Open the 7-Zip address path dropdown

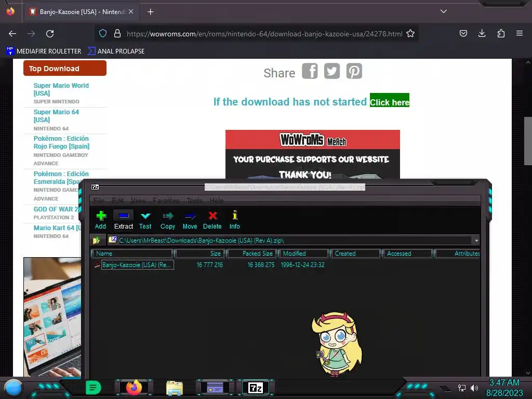click(476, 241)
